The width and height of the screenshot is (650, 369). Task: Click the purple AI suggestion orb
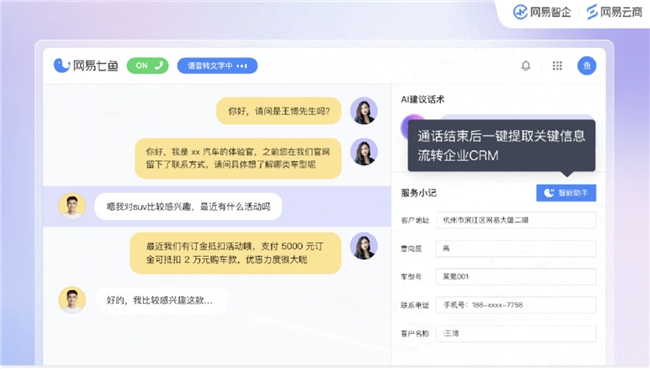pyautogui.click(x=411, y=125)
